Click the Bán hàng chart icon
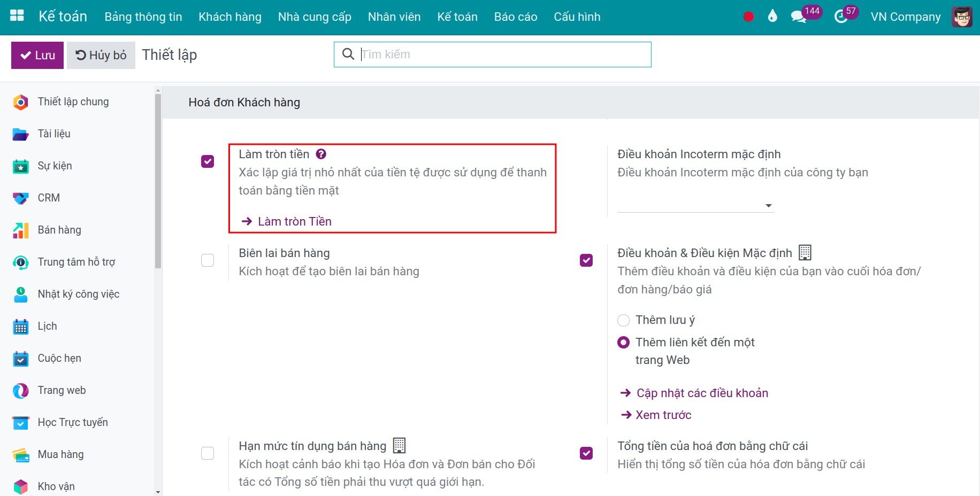Image resolution: width=980 pixels, height=496 pixels. (20, 230)
